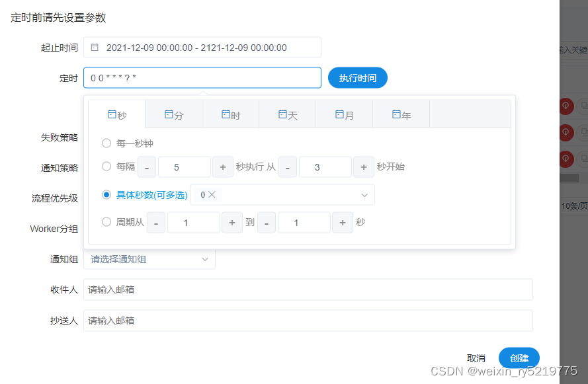Select the 每一秒钟 radio option

[106, 143]
